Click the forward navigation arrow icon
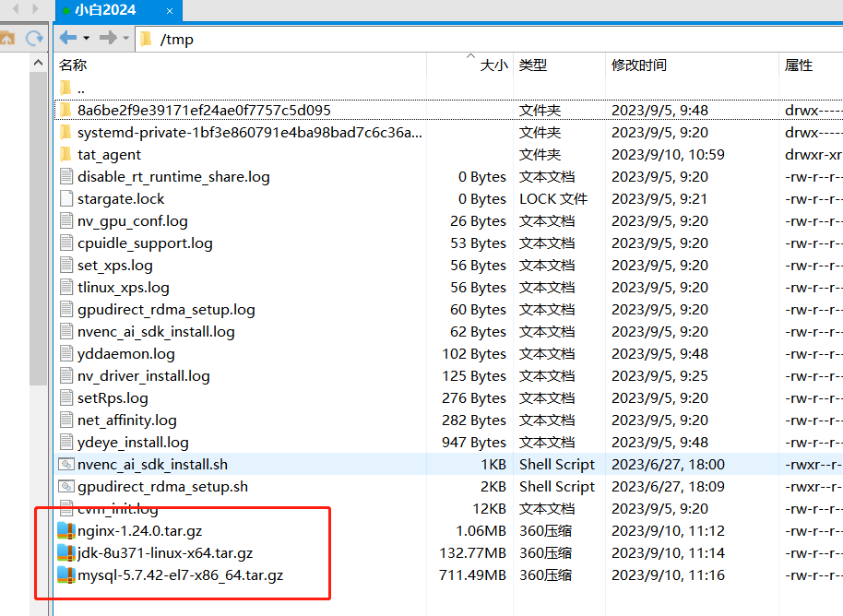Viewport: 843px width, 616px height. 108,38
